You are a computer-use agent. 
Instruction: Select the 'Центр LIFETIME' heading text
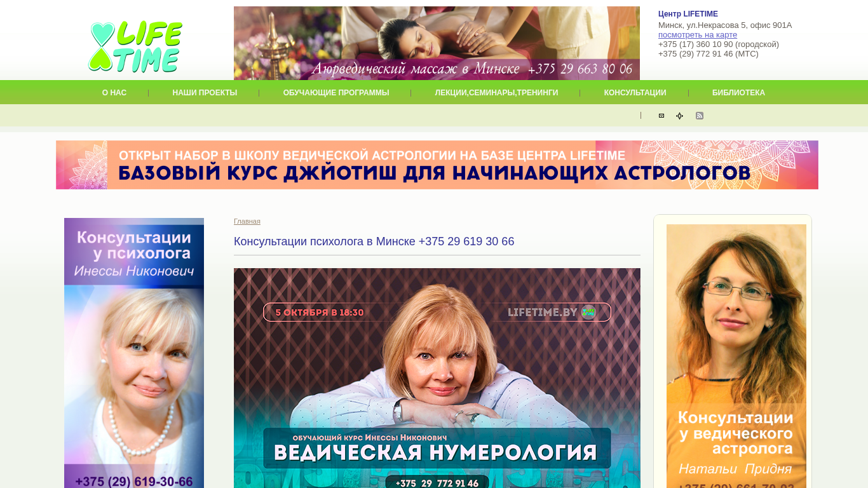(688, 14)
